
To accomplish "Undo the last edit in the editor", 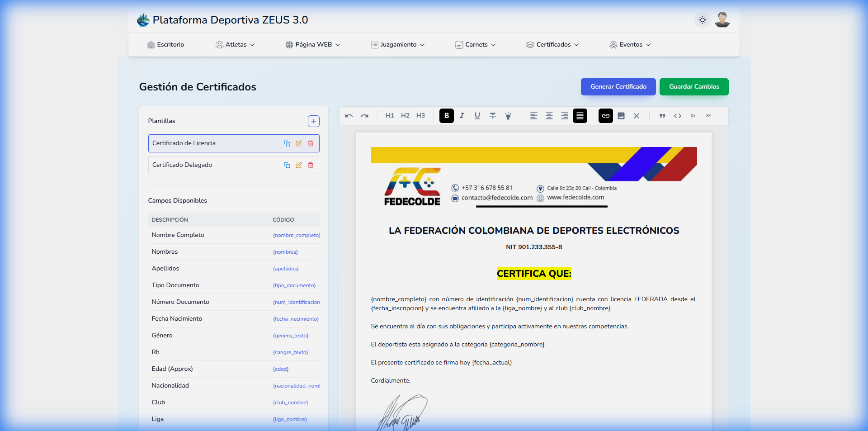I will coord(349,116).
